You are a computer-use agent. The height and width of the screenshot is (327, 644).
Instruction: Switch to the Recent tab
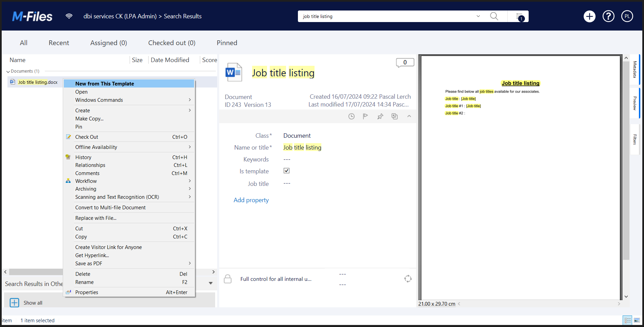[59, 43]
